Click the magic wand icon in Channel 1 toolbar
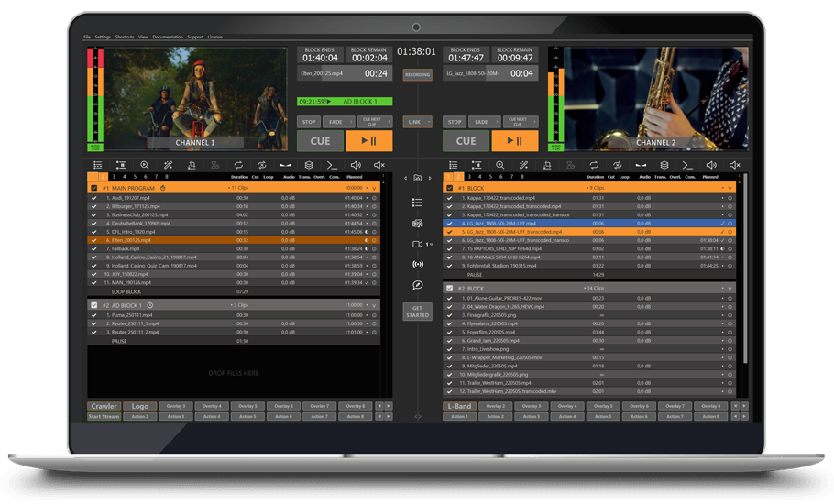This screenshot has height=504, width=834. [x=168, y=165]
